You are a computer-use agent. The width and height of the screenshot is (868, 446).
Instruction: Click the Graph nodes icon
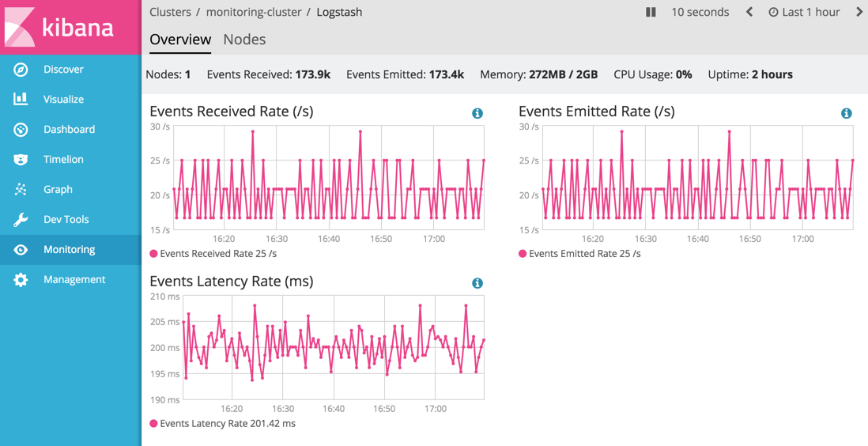click(x=21, y=189)
